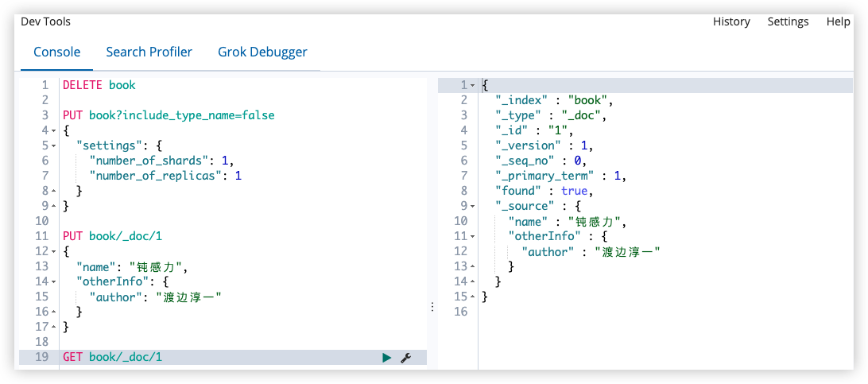Viewport: 868px width, 384px height.
Task: Open the wrench options for the request
Action: click(x=405, y=358)
